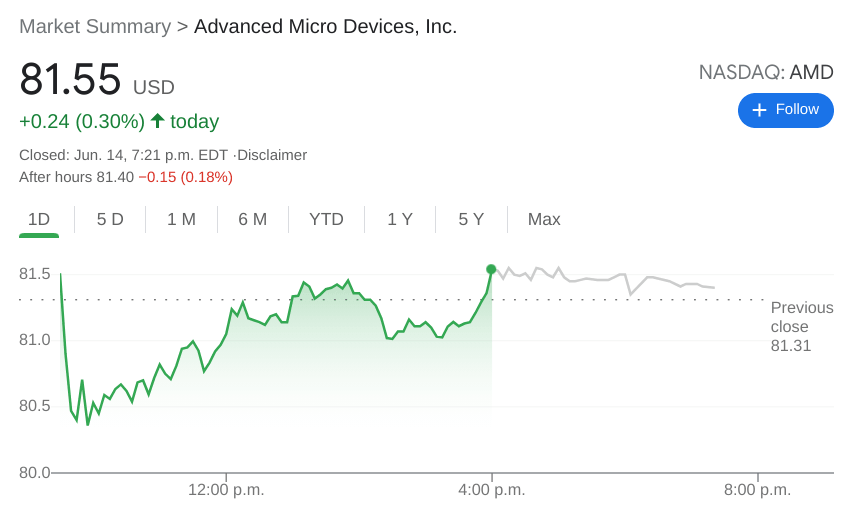Click the 12:00 p.m. axis label
The width and height of the screenshot is (862, 511).
(x=226, y=490)
